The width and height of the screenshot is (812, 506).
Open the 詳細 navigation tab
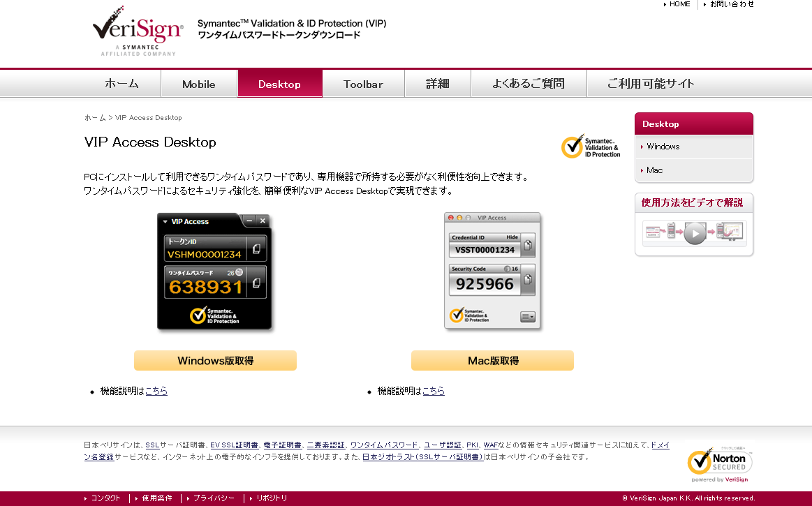pyautogui.click(x=438, y=83)
